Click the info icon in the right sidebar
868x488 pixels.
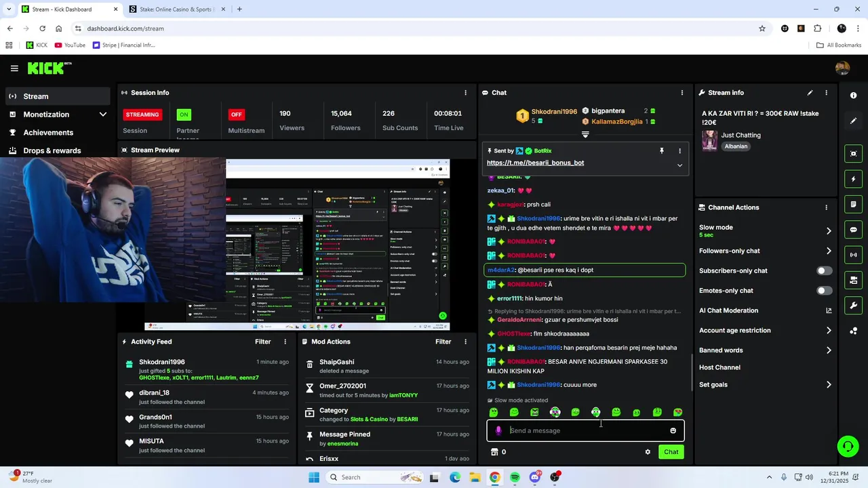(x=853, y=96)
